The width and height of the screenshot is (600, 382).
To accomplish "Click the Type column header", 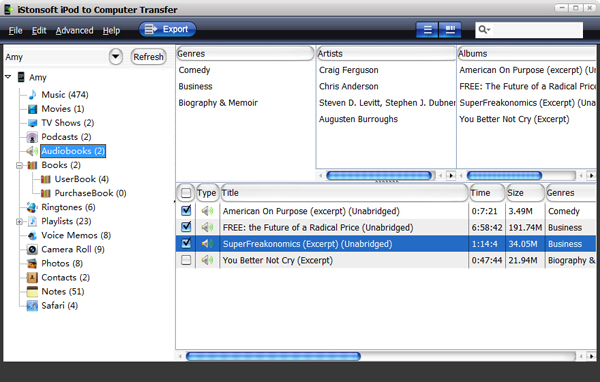I will click(x=207, y=193).
